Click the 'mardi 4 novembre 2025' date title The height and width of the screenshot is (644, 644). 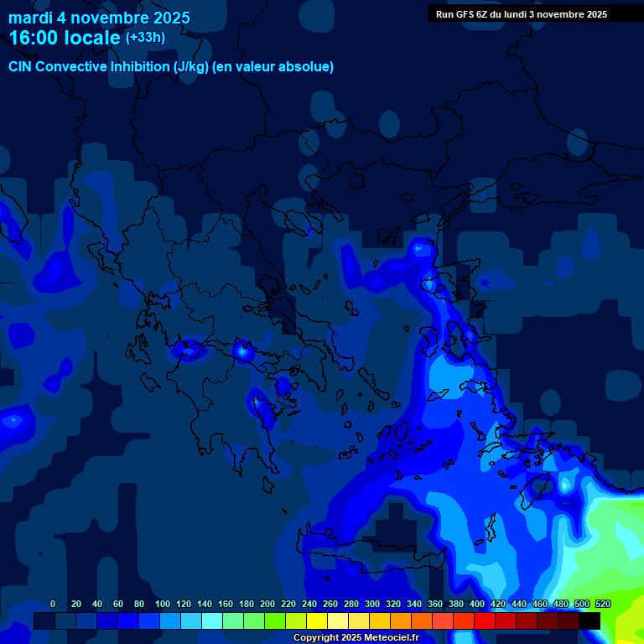pos(99,18)
